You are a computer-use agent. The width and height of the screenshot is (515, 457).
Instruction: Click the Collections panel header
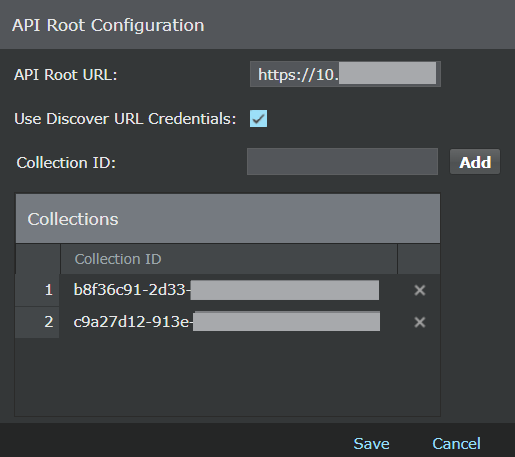(x=228, y=219)
